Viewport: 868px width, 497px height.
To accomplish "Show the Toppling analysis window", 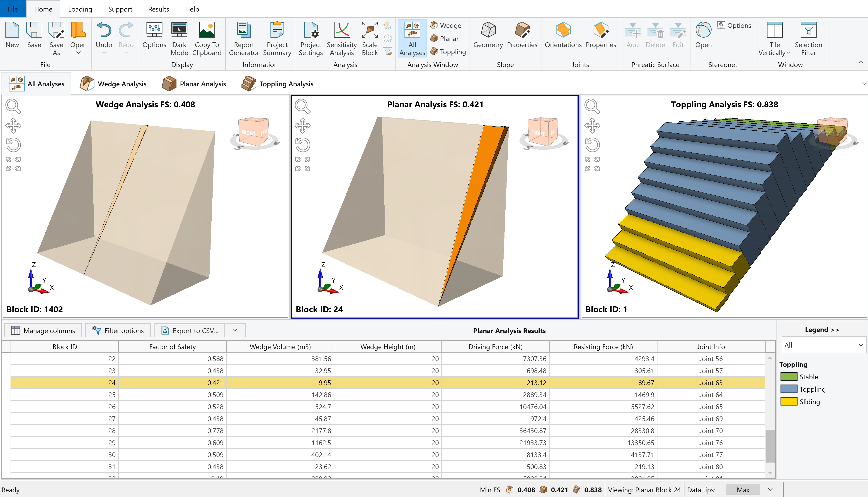I will coord(448,52).
